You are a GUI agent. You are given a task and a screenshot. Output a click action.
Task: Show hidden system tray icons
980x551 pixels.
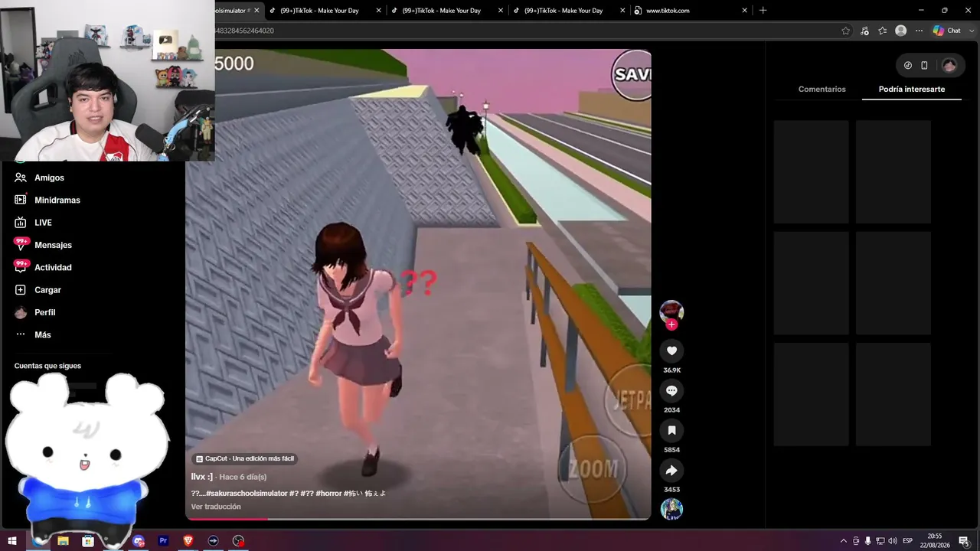point(844,541)
